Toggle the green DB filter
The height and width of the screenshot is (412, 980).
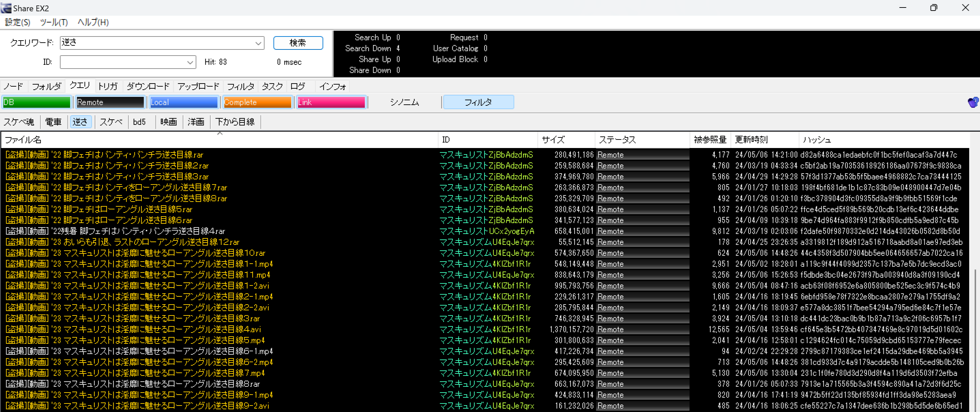[x=36, y=102]
